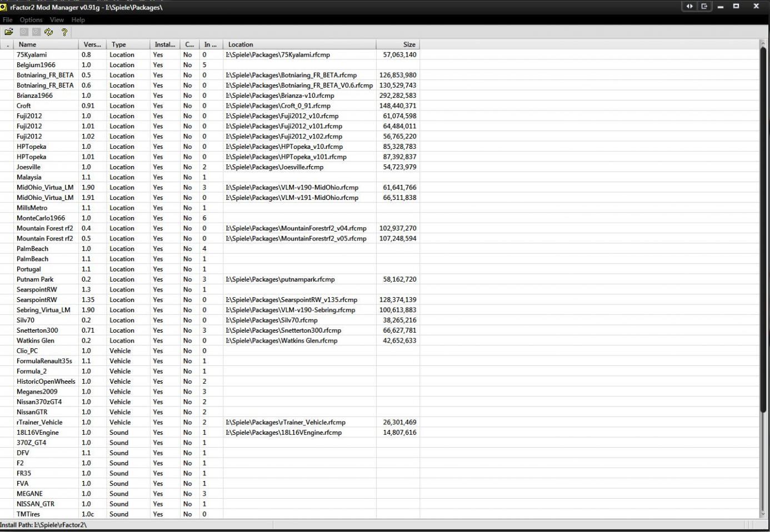Sort by the Instal... column header

point(165,44)
